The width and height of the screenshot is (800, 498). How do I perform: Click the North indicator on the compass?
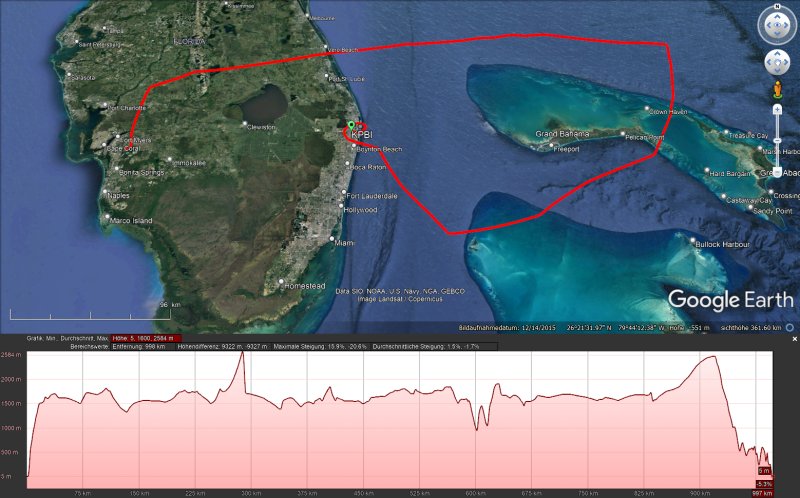[777, 8]
